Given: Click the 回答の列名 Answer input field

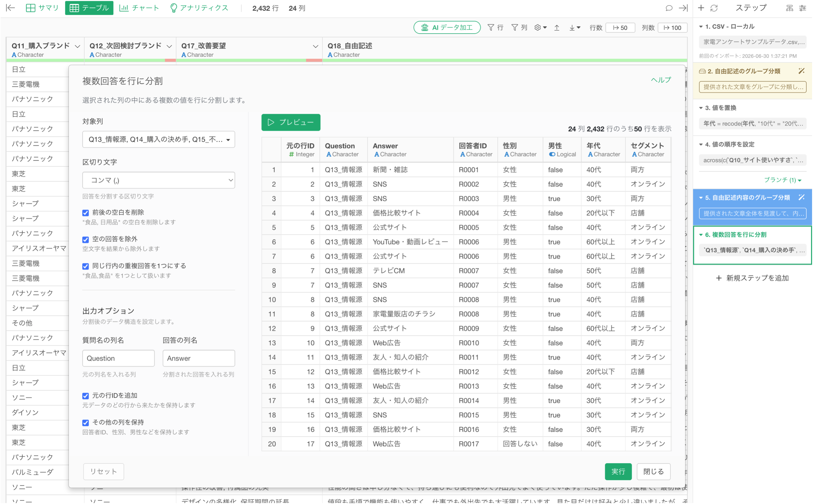Looking at the screenshot, I should click(x=199, y=358).
